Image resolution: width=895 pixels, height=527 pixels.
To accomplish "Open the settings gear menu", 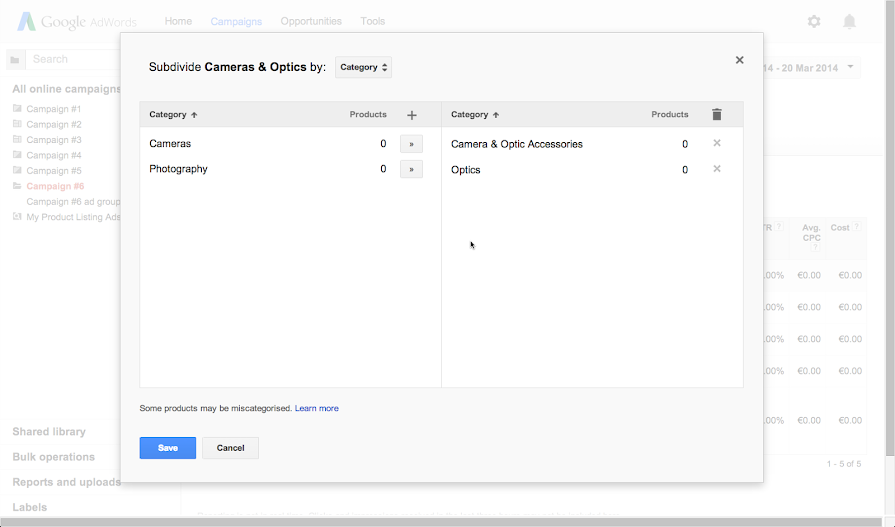I will click(x=814, y=21).
